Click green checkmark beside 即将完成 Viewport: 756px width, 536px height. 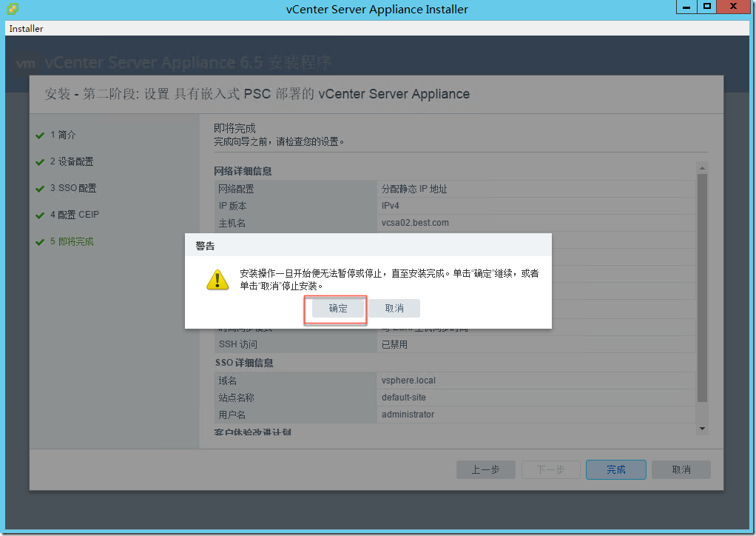pos(40,241)
